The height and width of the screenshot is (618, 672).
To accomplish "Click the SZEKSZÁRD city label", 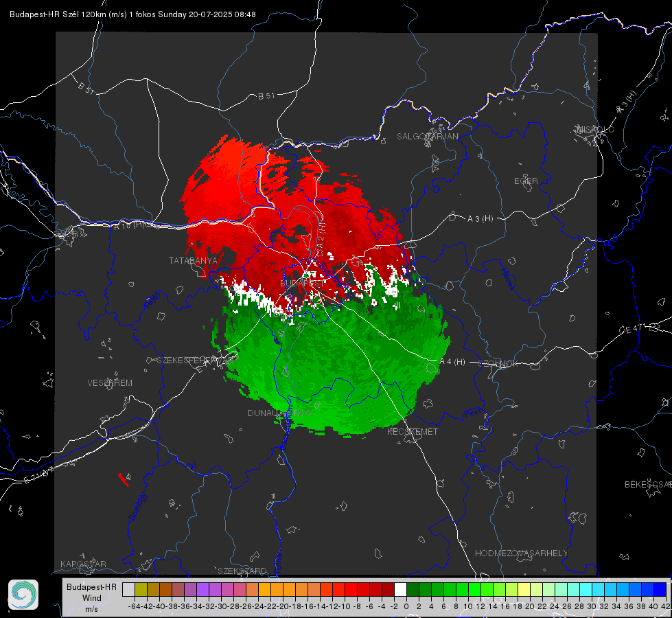I will (242, 571).
